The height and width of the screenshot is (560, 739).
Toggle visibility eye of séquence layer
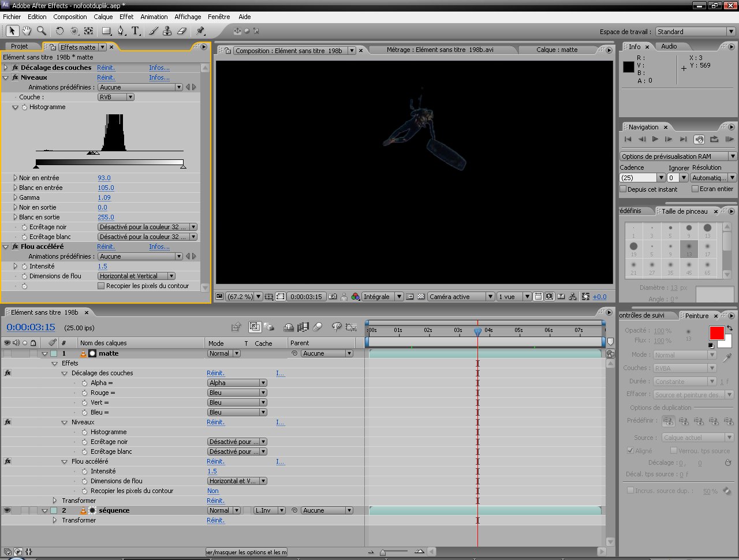[8, 510]
